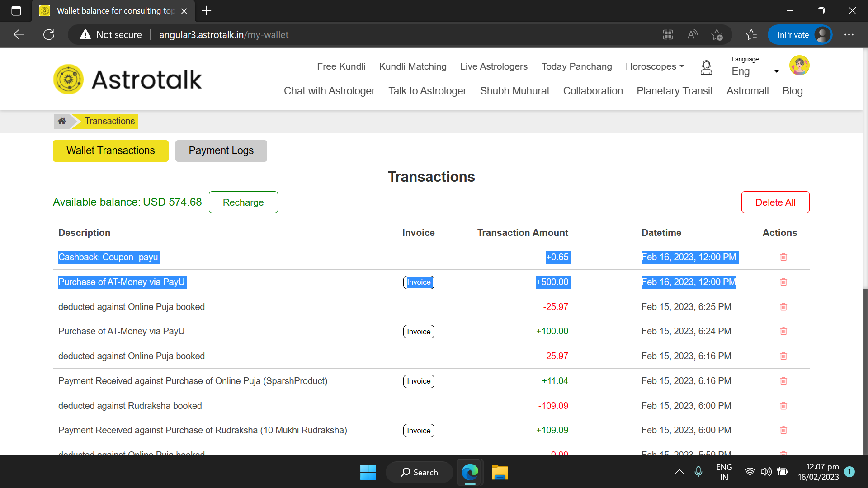Open Edge read aloud option
The width and height of the screenshot is (868, 488).
[693, 35]
